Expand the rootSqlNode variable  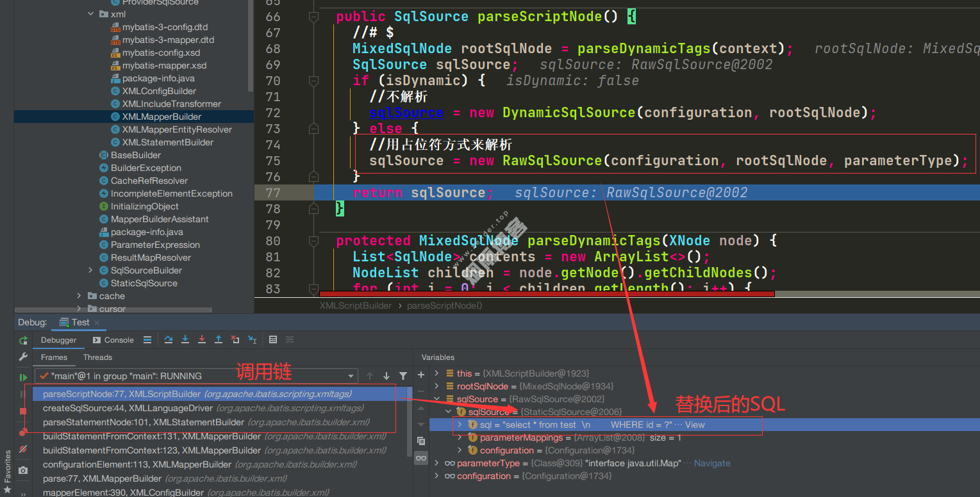click(x=437, y=386)
